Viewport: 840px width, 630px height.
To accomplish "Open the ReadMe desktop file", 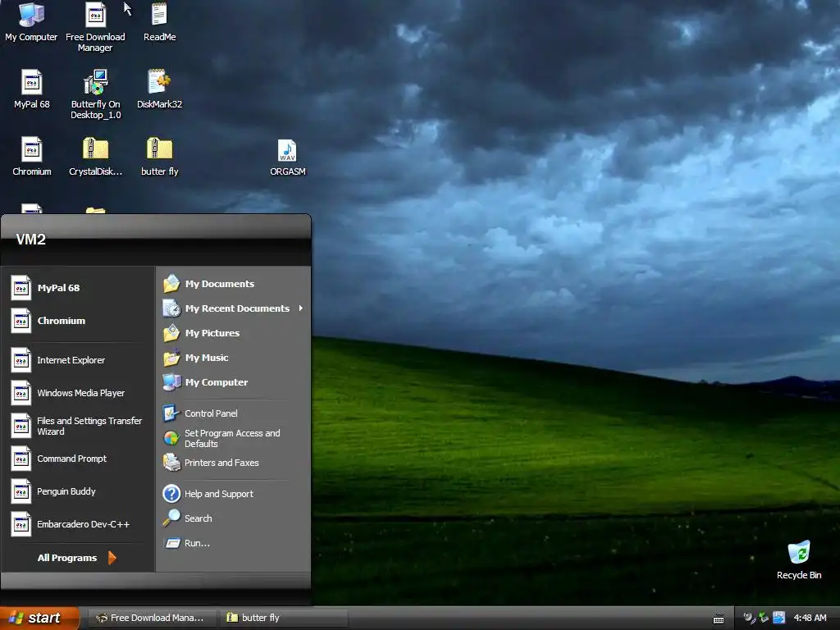I will [160, 22].
